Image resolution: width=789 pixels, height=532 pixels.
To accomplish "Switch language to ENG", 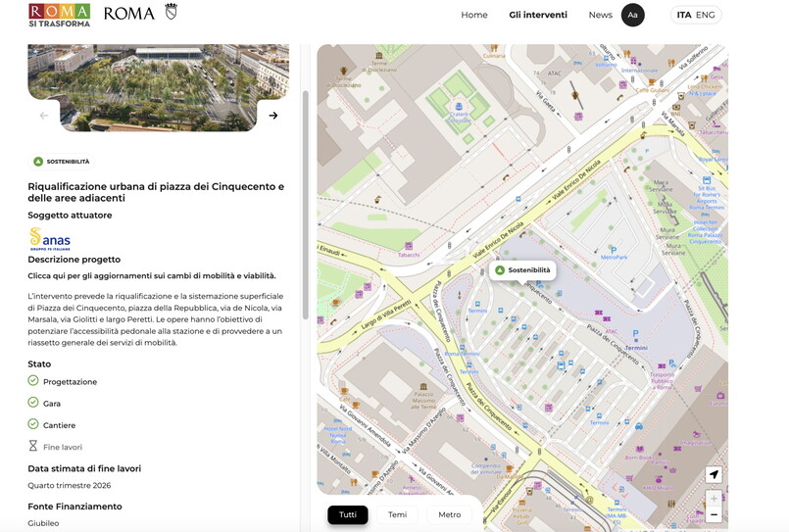I will (705, 15).
